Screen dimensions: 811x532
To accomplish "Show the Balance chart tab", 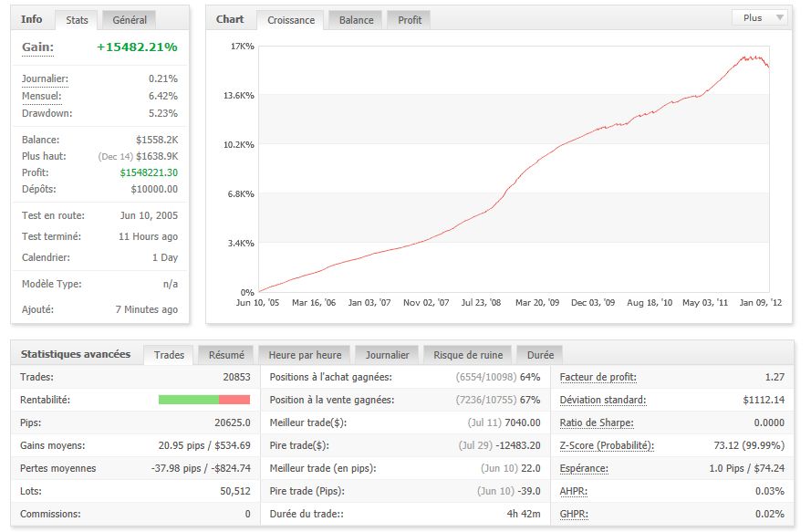I will (x=356, y=20).
